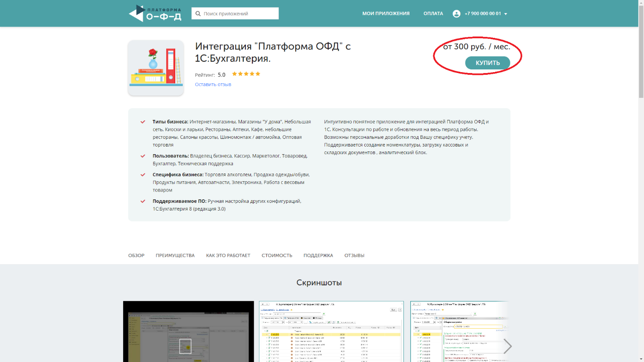Click the application icon with red binder

click(x=156, y=68)
